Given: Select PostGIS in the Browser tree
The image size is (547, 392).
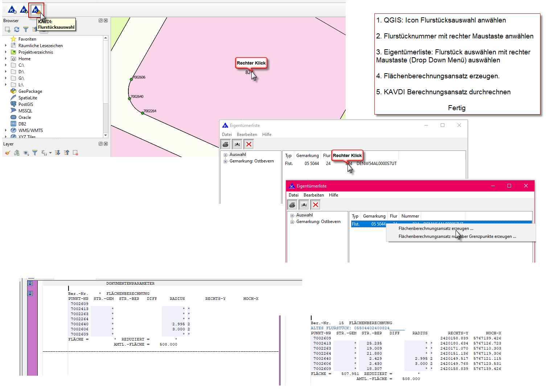Looking at the screenshot, I should [x=25, y=104].
